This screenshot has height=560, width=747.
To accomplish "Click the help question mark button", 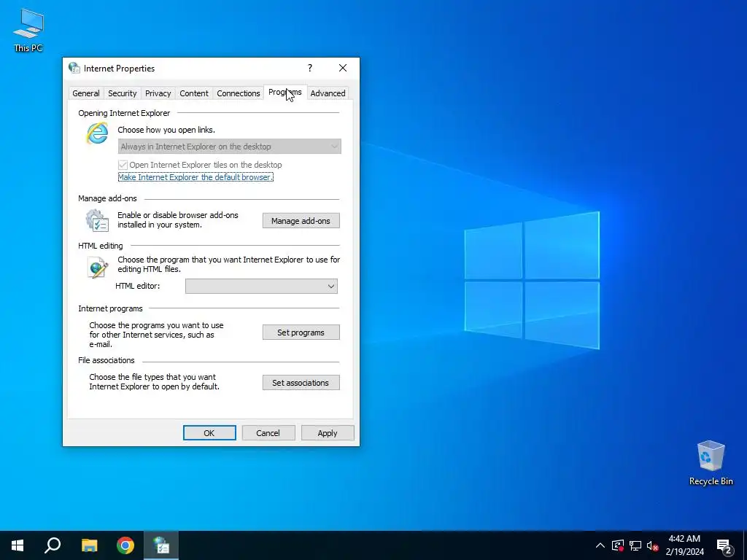I will [309, 68].
